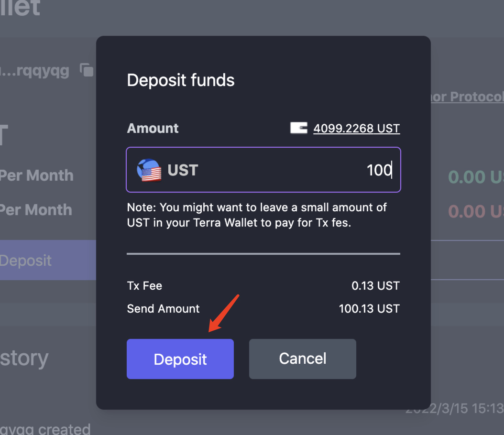Screen dimensions: 504x435
Task: Select the Deposit tab behind the dialog
Action: [x=29, y=261]
